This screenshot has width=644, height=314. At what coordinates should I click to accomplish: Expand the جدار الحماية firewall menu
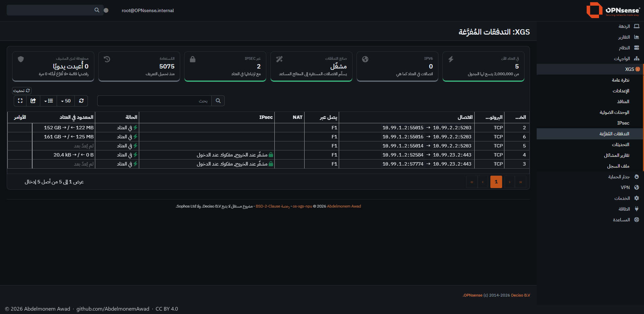590,177
